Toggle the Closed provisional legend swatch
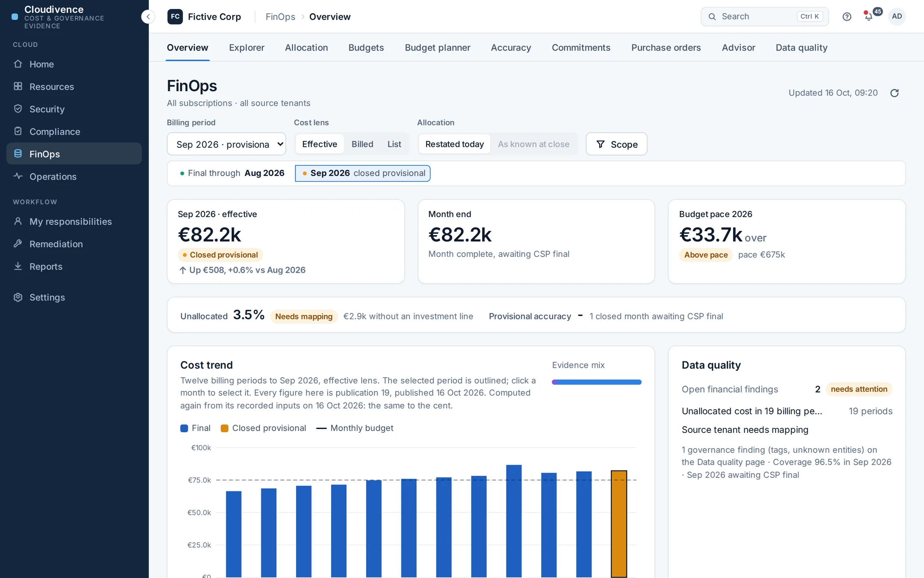Viewport: 924px width, 578px height. click(x=224, y=428)
